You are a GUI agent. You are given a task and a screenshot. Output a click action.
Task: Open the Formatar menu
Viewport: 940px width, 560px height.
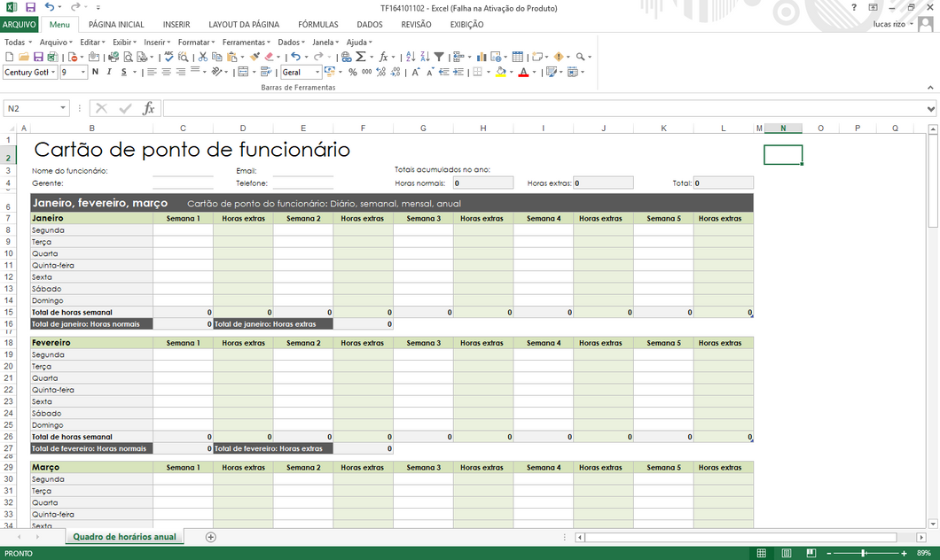194,42
